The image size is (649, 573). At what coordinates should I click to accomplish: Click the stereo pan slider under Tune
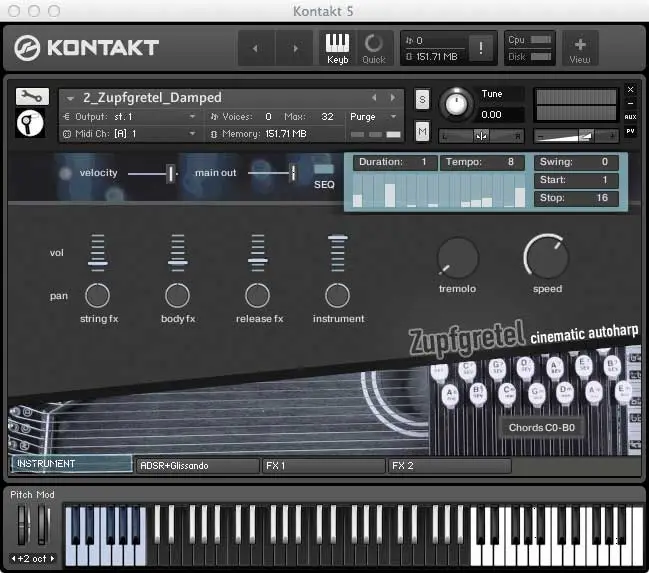pyautogui.click(x=481, y=136)
